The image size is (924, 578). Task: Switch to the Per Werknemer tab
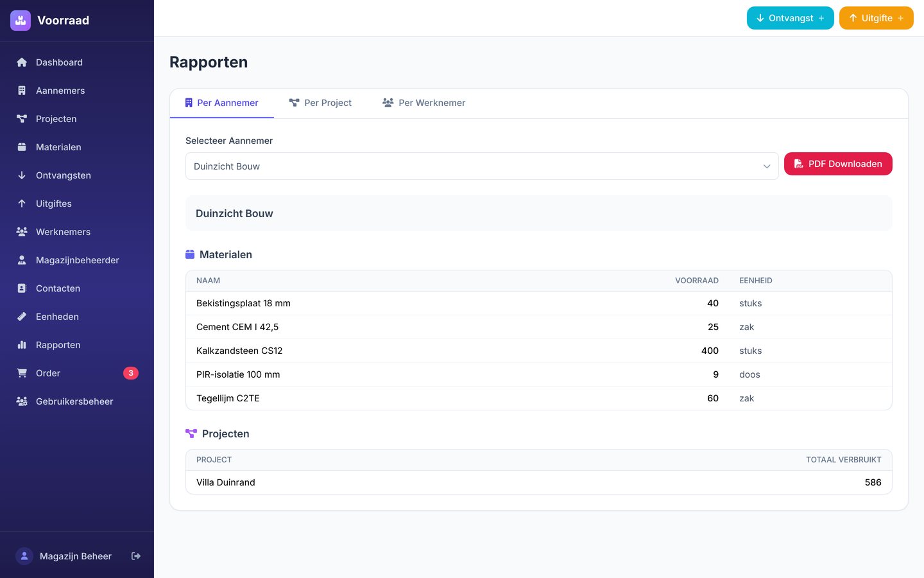pyautogui.click(x=424, y=103)
